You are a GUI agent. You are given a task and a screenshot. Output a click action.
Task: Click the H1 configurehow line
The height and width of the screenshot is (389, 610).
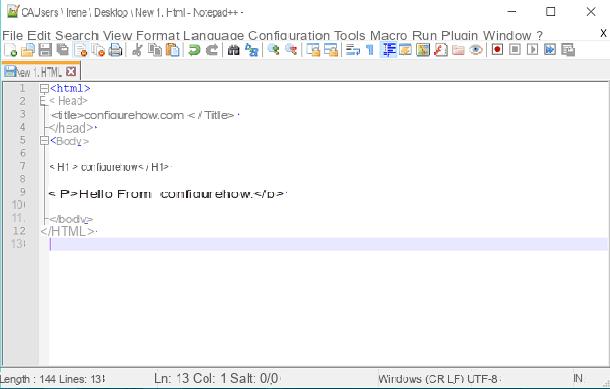pos(110,167)
